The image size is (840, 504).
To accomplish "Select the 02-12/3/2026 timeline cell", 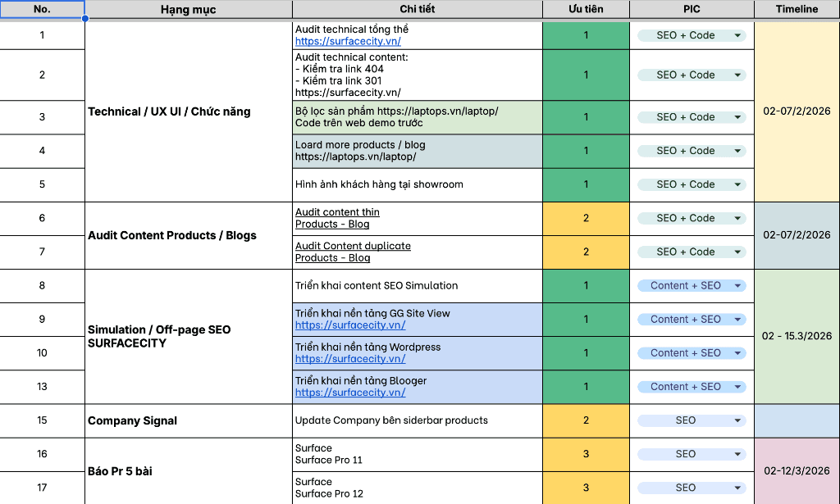I will point(797,471).
